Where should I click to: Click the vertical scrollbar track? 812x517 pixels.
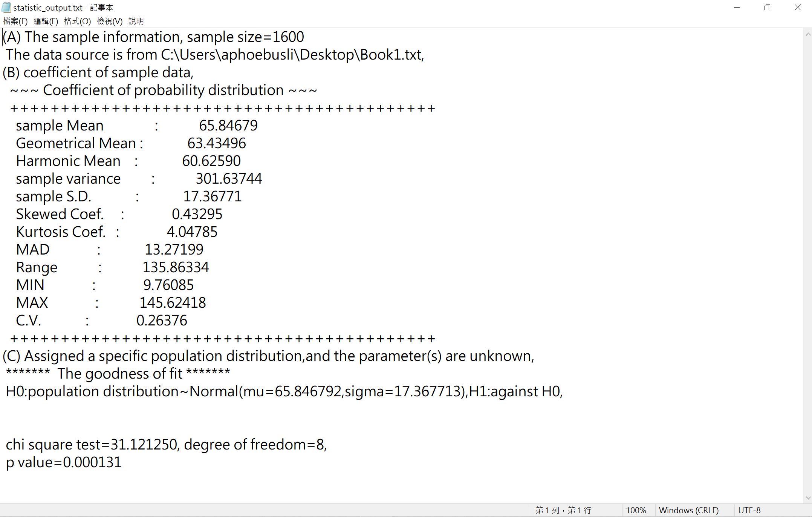807,264
